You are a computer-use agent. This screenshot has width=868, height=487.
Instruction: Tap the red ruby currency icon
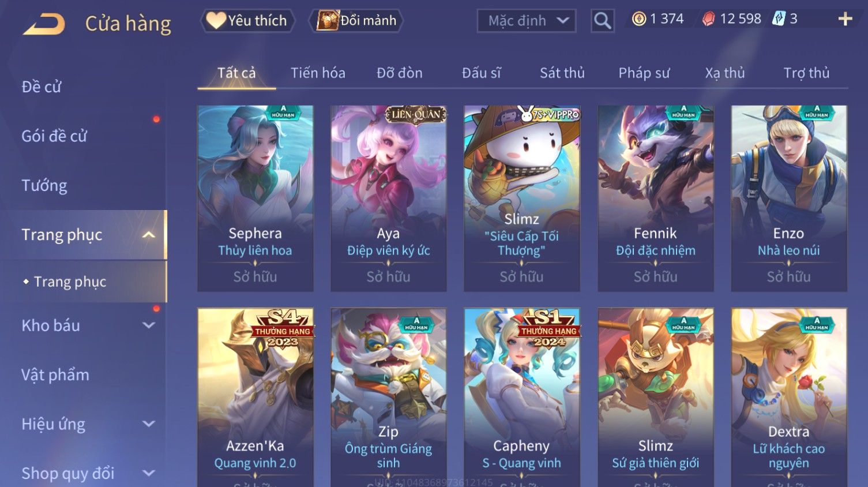tap(708, 19)
